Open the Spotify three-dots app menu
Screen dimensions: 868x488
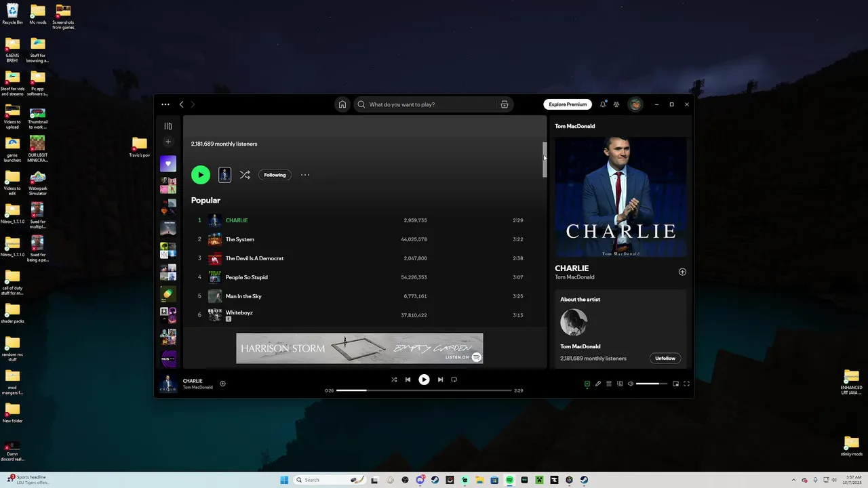(x=165, y=104)
